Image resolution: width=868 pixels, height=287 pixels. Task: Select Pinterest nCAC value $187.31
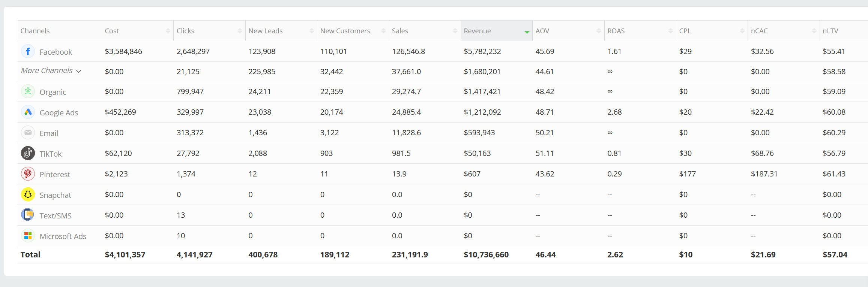(764, 174)
